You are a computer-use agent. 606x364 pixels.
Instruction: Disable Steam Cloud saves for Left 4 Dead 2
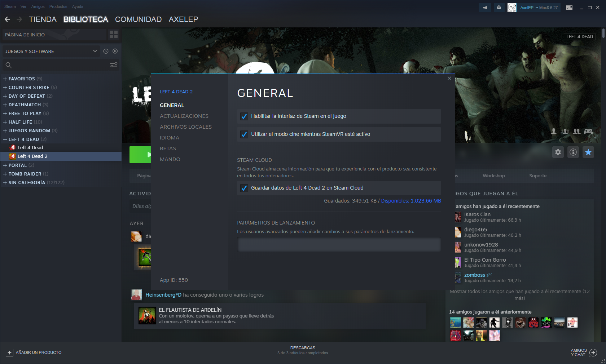pyautogui.click(x=244, y=188)
